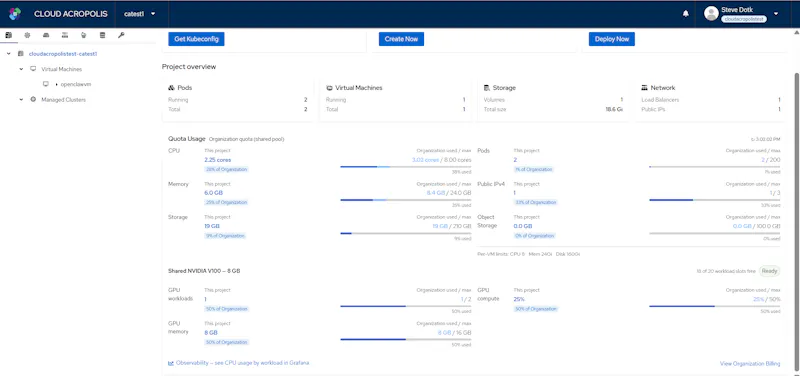Open the fourth sidebar tab icon (server rack)
The image size is (800, 376).
point(65,35)
